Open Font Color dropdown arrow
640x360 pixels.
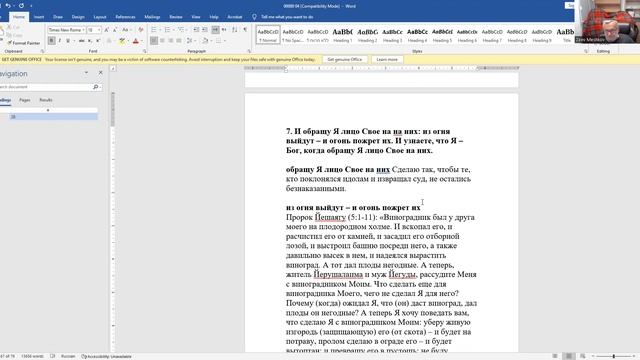[x=142, y=41]
